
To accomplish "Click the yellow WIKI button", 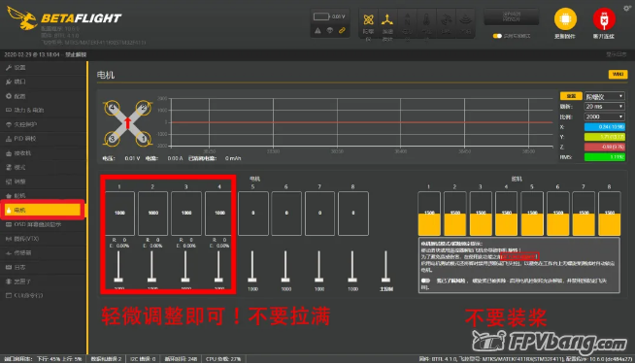I will pyautogui.click(x=618, y=74).
